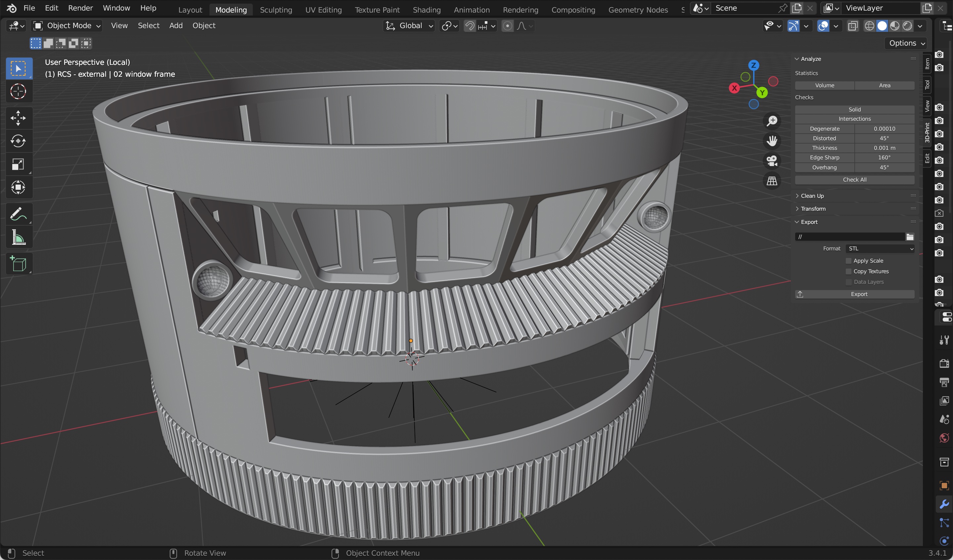Toggle X-ray mode
Image resolution: width=953 pixels, height=560 pixels.
tap(853, 26)
